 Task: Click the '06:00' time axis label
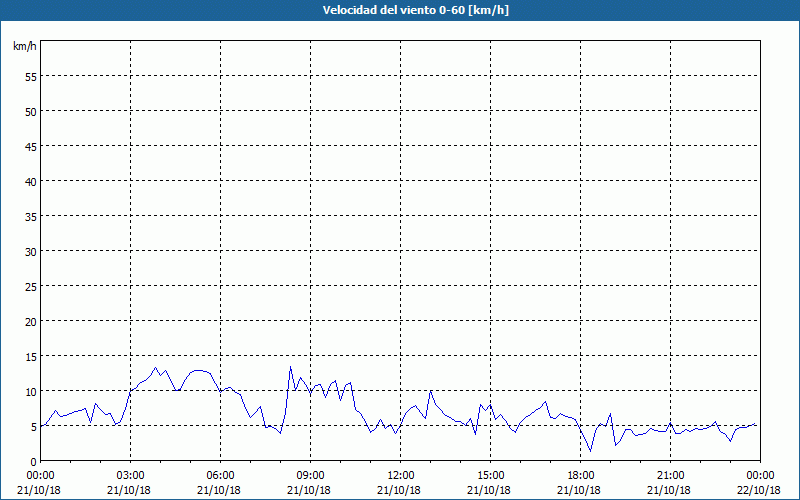pos(220,476)
